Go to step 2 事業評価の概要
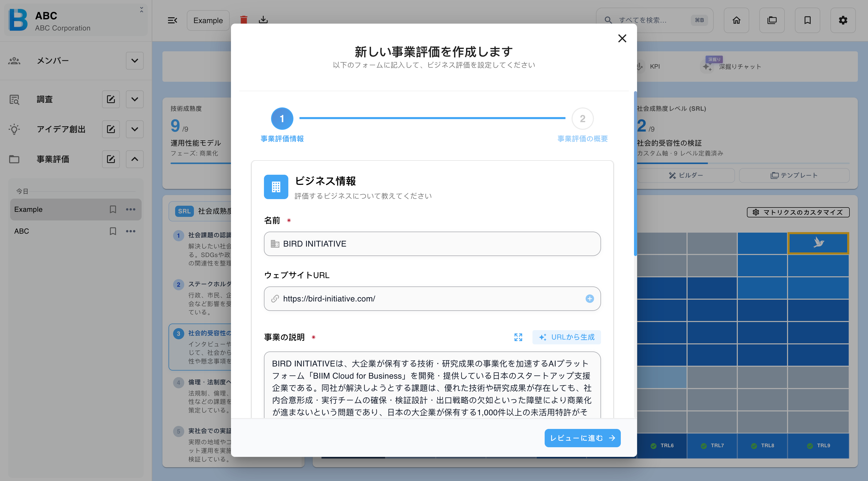868x481 pixels. 582,119
